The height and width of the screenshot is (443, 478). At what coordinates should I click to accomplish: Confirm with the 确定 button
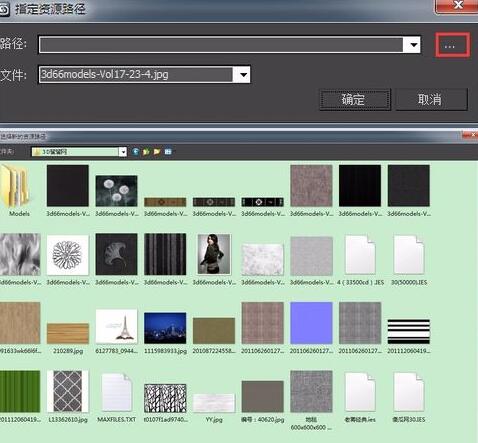pos(355,99)
